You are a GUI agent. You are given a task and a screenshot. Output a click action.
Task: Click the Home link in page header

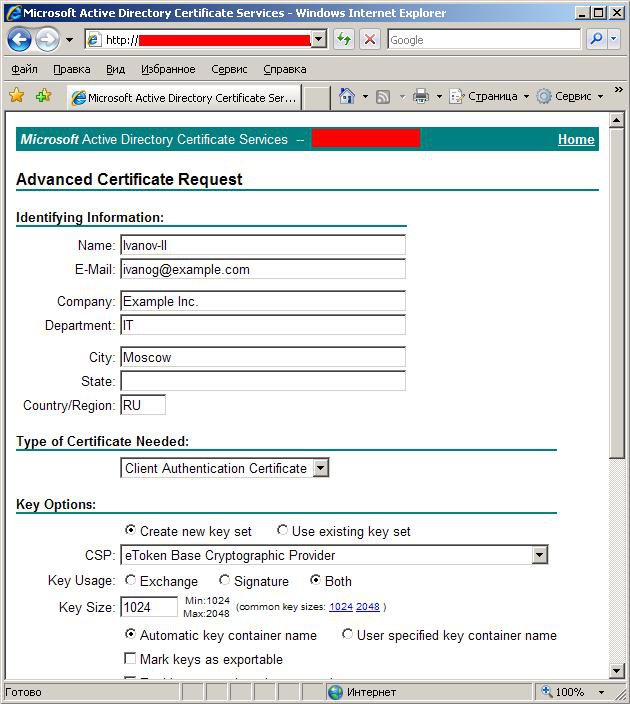coord(576,140)
